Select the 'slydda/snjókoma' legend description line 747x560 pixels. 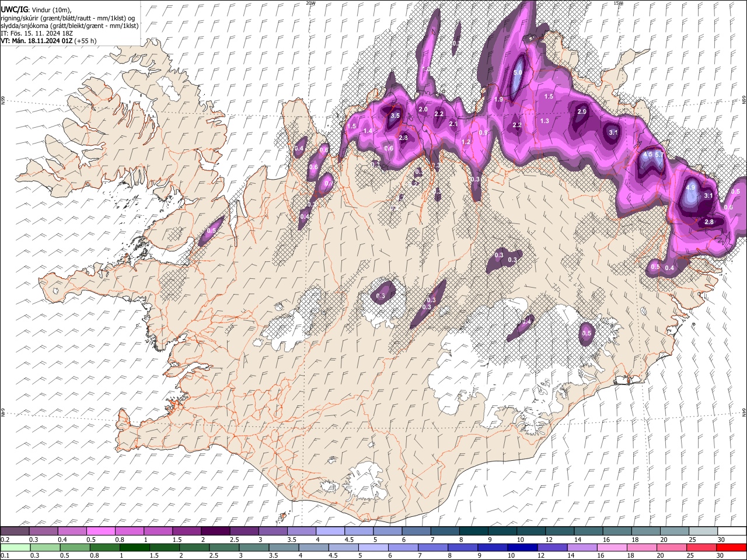(x=69, y=26)
